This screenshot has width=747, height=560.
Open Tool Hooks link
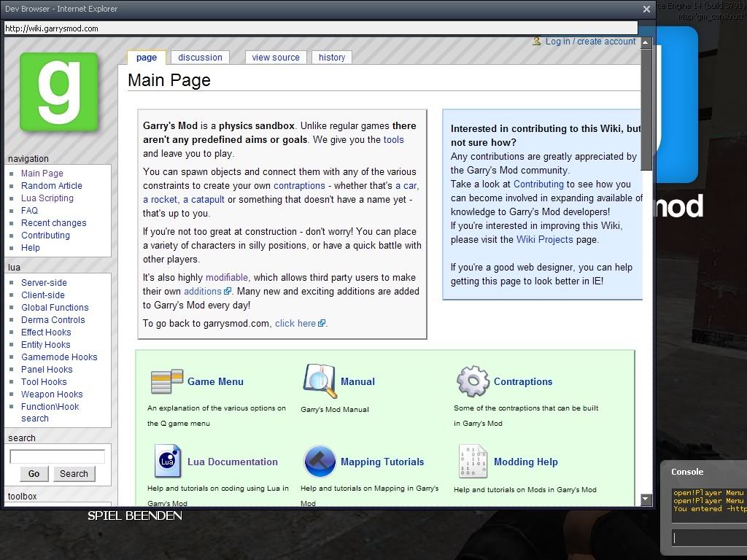[x=44, y=381]
